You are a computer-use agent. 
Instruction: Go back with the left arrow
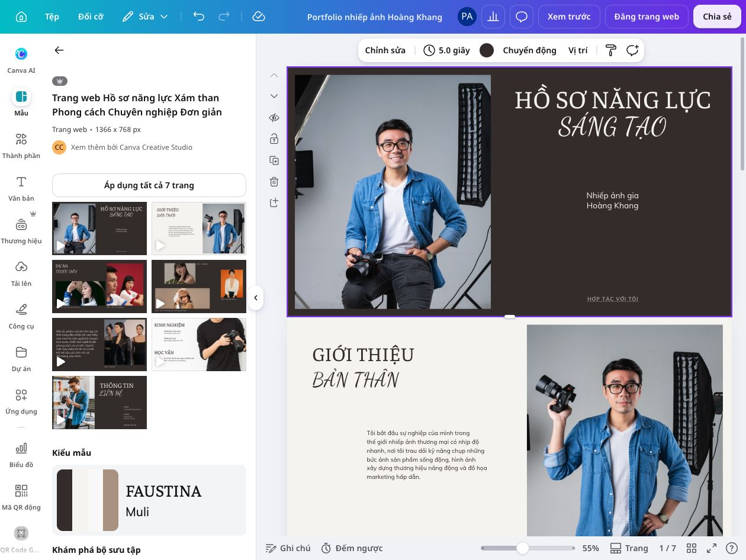pyautogui.click(x=59, y=50)
